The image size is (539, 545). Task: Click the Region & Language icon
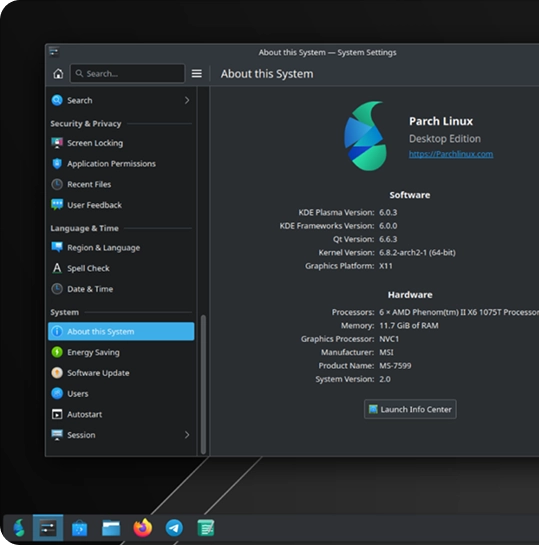(x=57, y=247)
